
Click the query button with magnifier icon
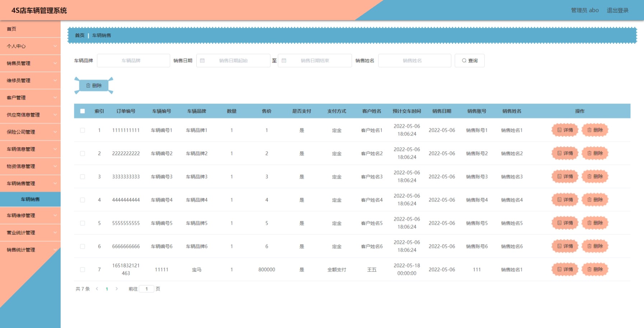tap(470, 61)
